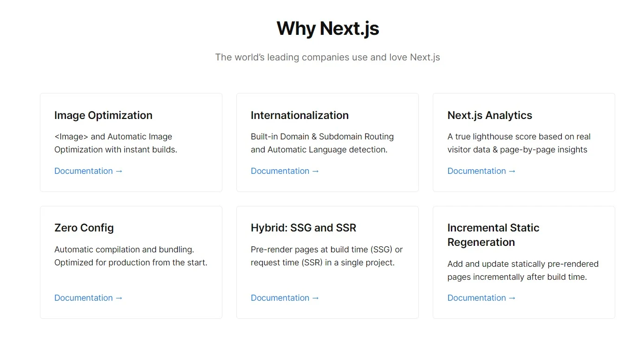644x363 pixels.
Task: Click the Image Optimization card title
Action: point(103,115)
